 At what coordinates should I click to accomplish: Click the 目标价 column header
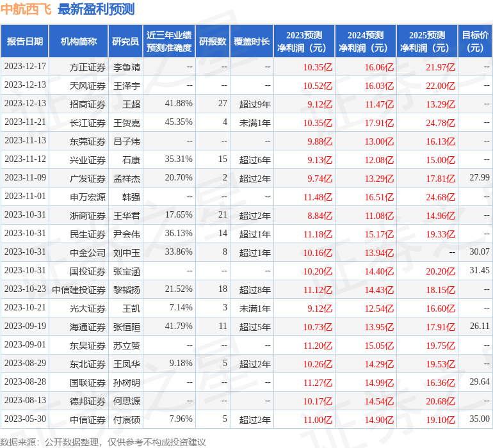tap(475, 41)
